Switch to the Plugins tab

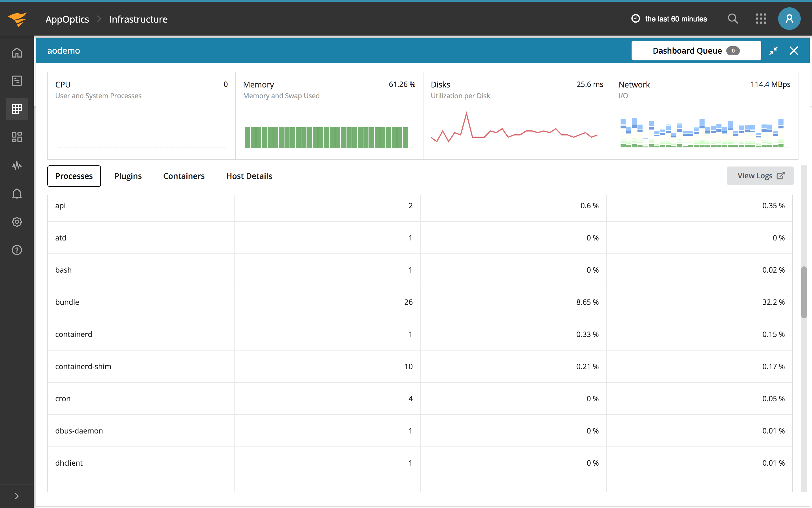pyautogui.click(x=128, y=176)
